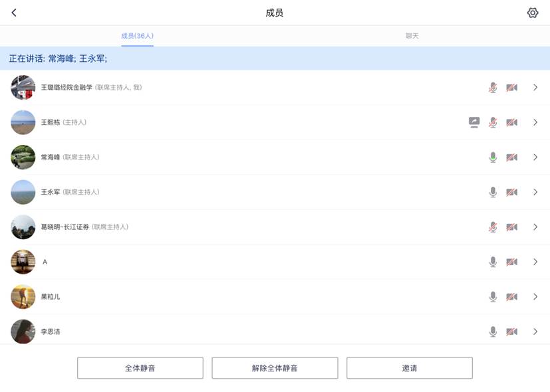Expand details chevron for 果粒儿
Viewport: 550px width, 392px height.
[535, 297]
